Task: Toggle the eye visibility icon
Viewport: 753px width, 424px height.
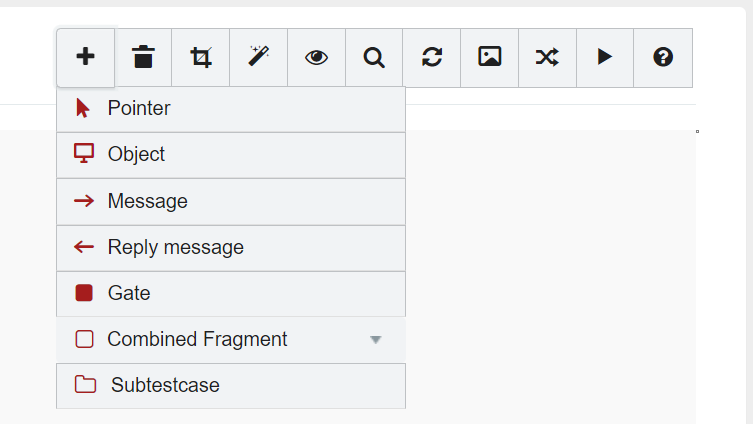Action: tap(316, 57)
